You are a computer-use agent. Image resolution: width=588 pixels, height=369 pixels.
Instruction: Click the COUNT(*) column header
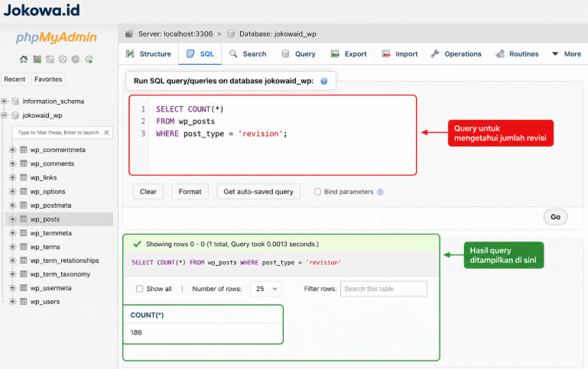tap(147, 315)
